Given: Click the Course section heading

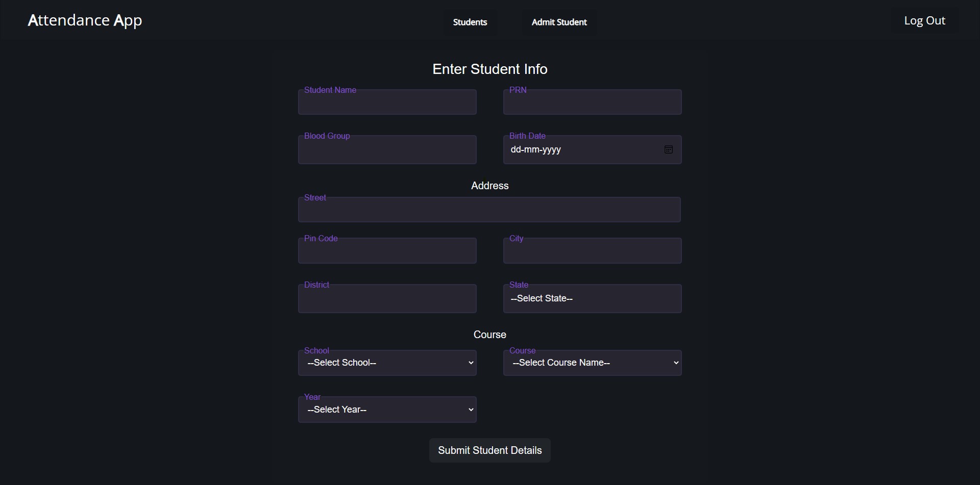Looking at the screenshot, I should click(490, 335).
